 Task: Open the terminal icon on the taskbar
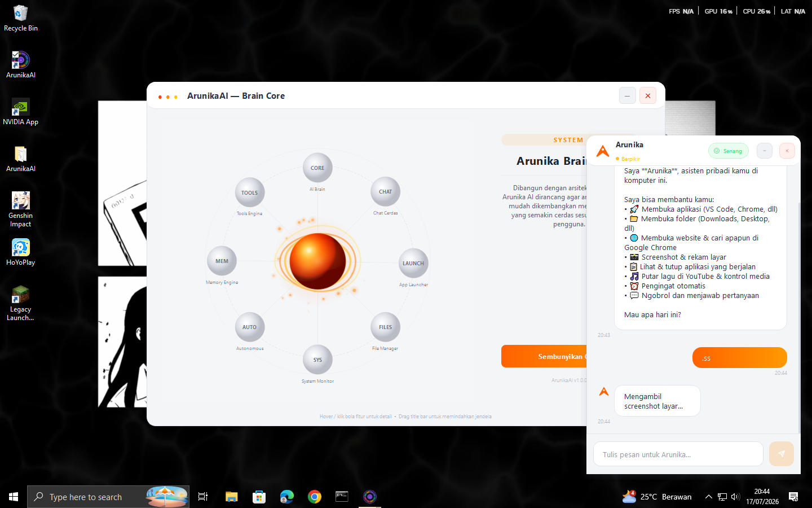click(342, 497)
